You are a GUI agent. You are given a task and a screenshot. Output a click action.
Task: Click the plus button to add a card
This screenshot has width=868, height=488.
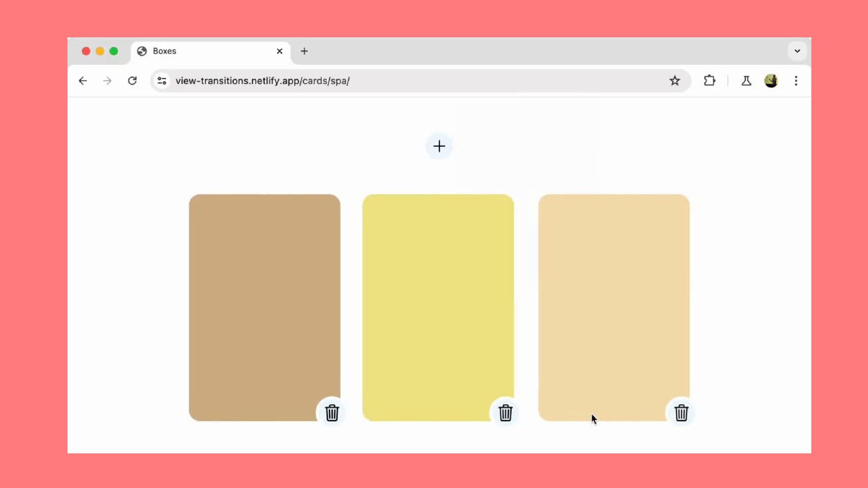coord(439,146)
